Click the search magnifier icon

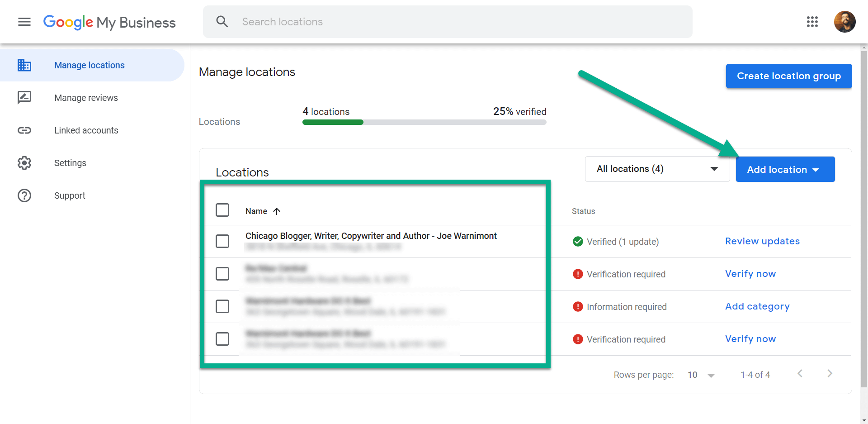222,21
